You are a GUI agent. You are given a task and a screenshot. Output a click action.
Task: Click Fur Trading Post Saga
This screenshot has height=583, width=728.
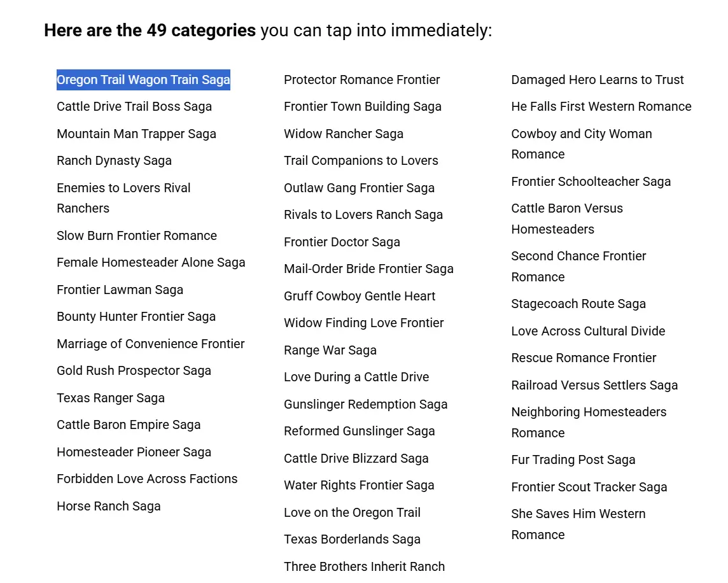click(x=573, y=460)
